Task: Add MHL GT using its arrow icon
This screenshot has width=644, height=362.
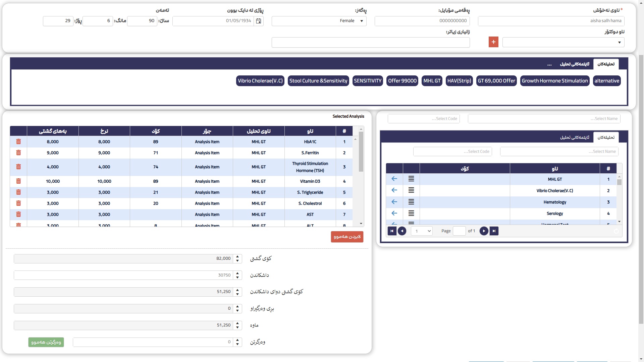Action: pyautogui.click(x=394, y=179)
